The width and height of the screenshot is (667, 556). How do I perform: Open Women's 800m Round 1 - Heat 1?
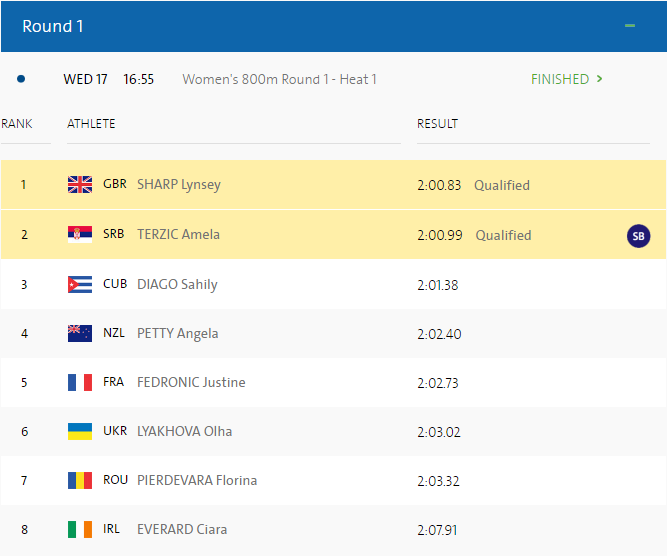pyautogui.click(x=279, y=79)
